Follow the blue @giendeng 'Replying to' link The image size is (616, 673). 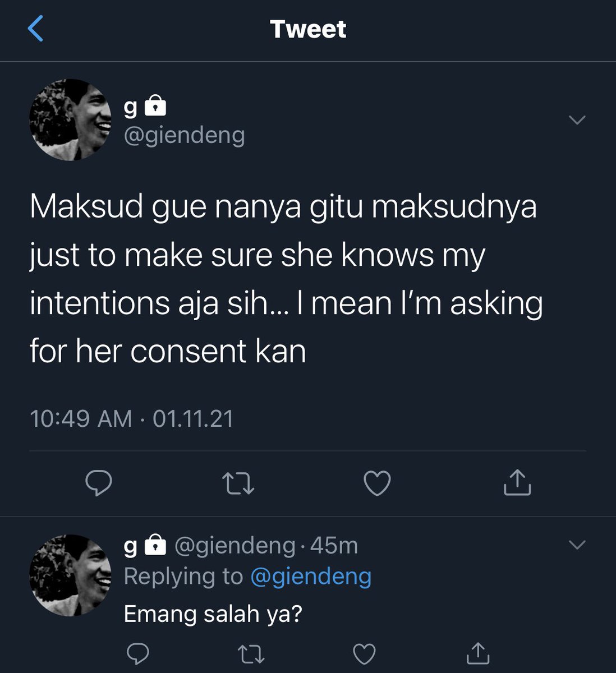[310, 576]
